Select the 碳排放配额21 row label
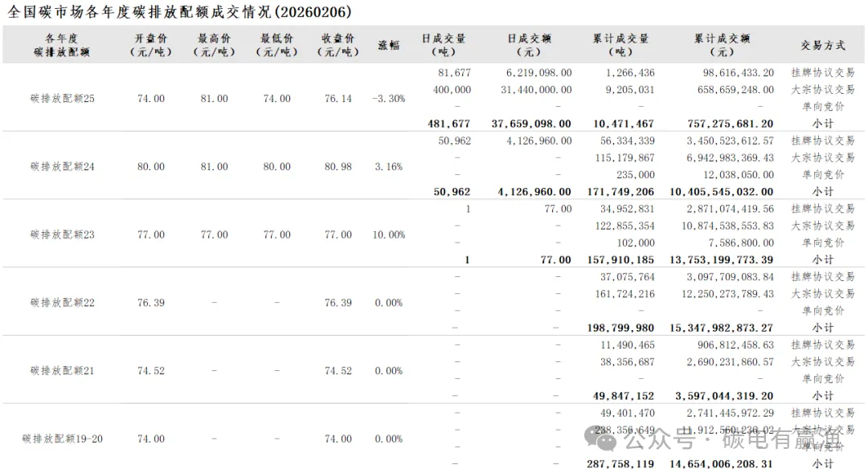Screen dimensions: 868x473 click(x=63, y=371)
